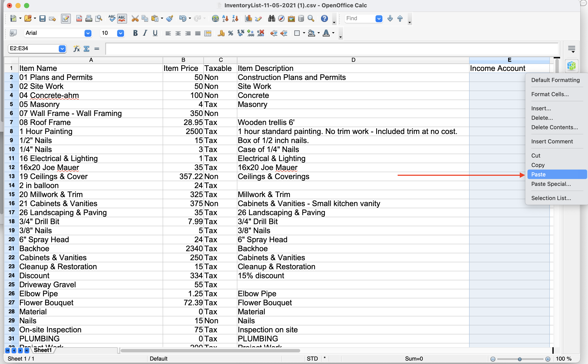Click the Function equals sign icon

click(x=97, y=49)
